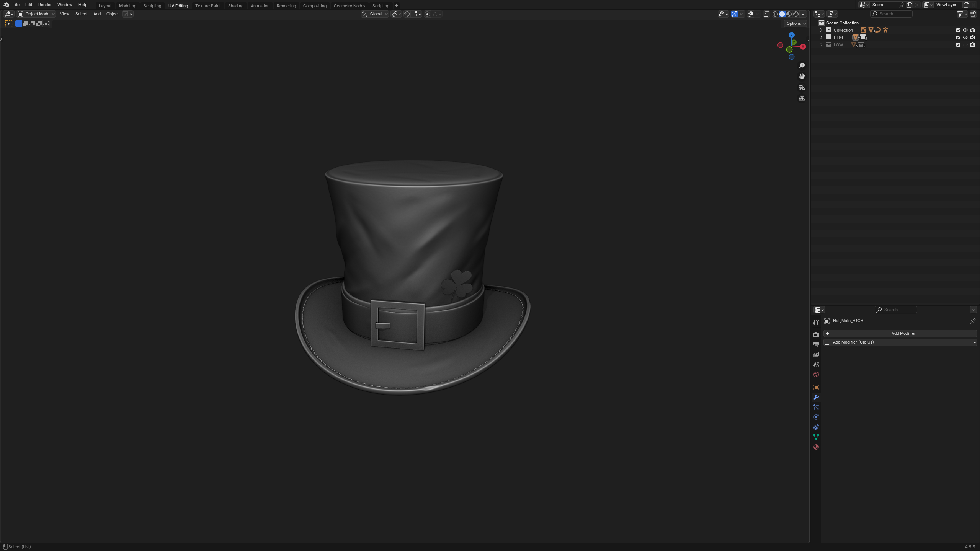Disable rendering for Collection camera icon
The width and height of the screenshot is (980, 551).
[972, 30]
